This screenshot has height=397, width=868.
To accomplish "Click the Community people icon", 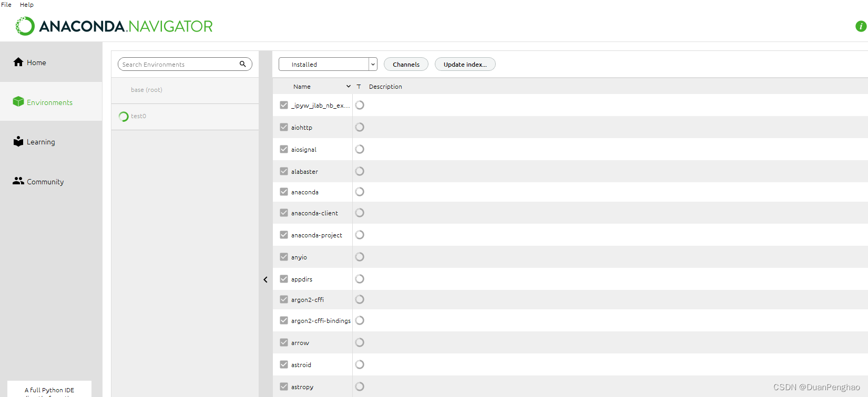I will pyautogui.click(x=18, y=181).
